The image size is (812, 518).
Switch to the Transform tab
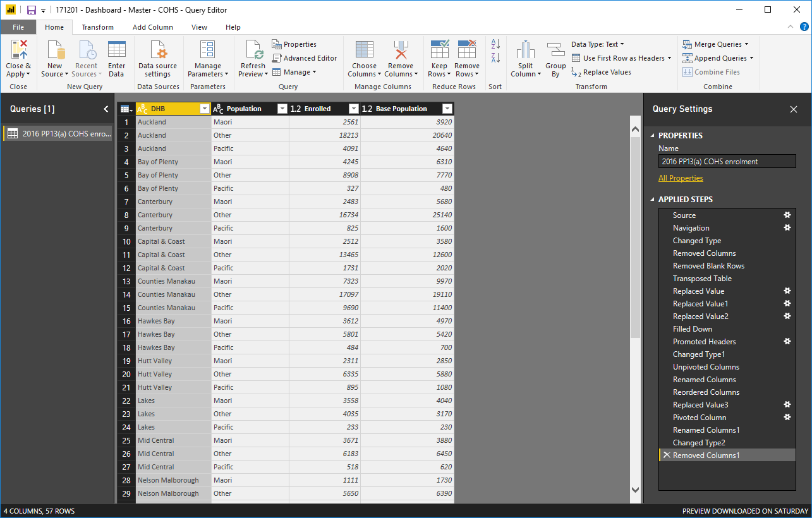[98, 27]
